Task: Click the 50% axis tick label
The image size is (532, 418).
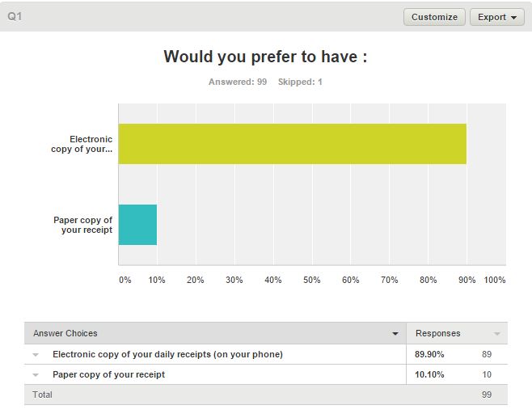Action: (x=311, y=280)
